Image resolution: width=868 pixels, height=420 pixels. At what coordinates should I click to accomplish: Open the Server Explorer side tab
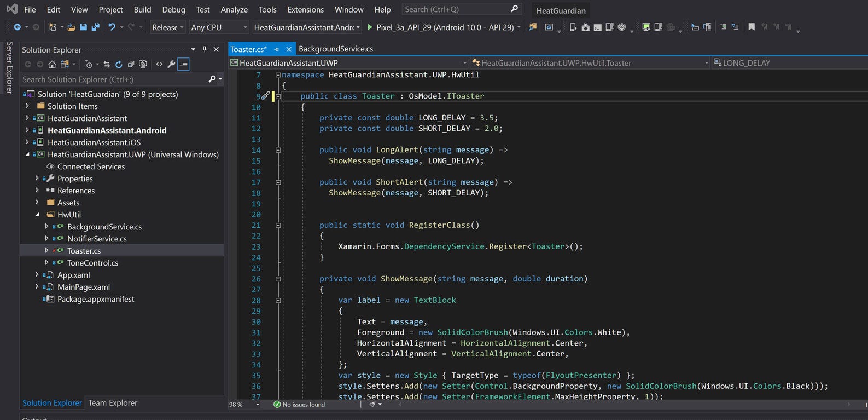tap(9, 67)
